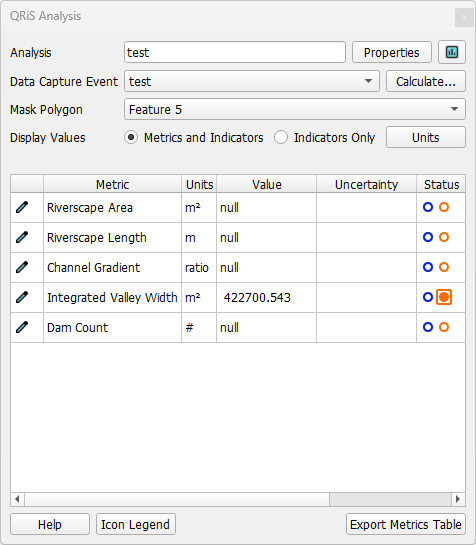Click the Status column header
The height and width of the screenshot is (545, 476).
[x=441, y=184]
